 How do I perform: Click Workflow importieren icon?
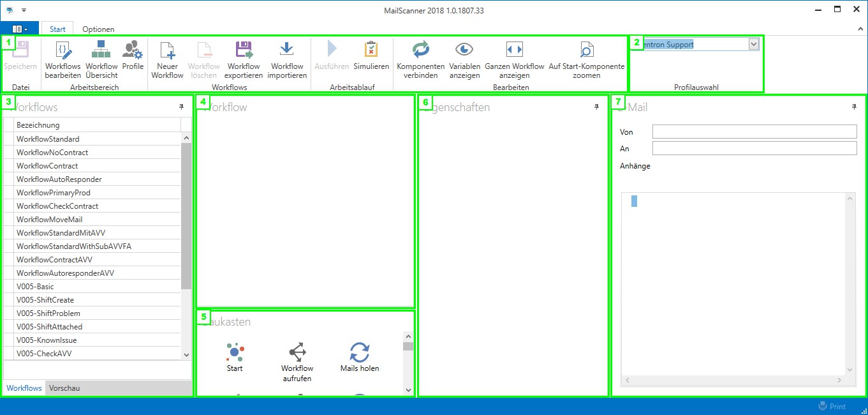[x=287, y=50]
